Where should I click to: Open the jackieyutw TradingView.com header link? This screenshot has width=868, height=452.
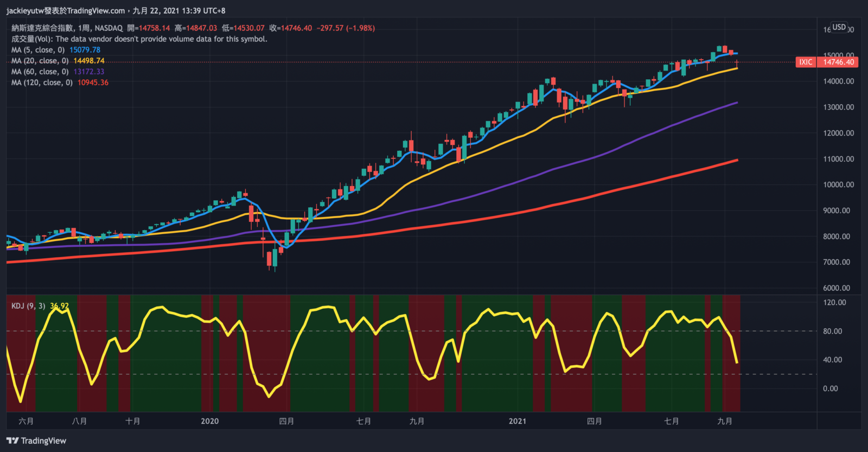coord(66,10)
